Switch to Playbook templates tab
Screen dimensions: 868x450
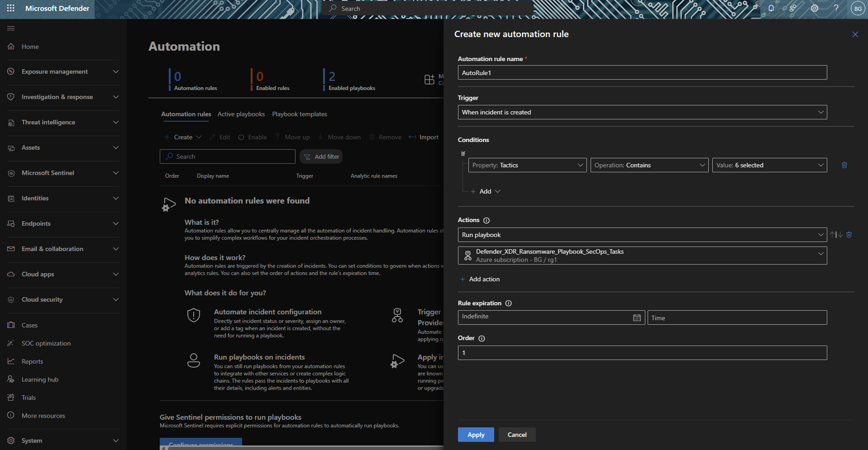pos(300,114)
